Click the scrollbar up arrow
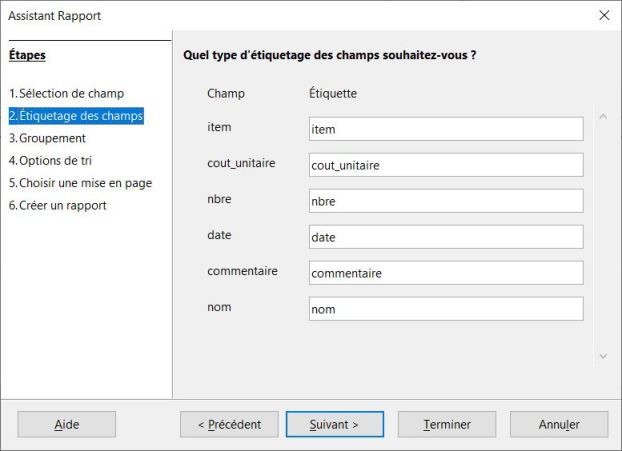This screenshot has width=622, height=451. (602, 117)
